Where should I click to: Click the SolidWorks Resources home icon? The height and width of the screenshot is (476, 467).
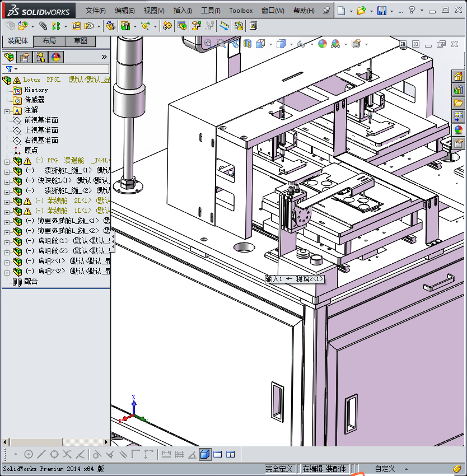click(x=458, y=77)
